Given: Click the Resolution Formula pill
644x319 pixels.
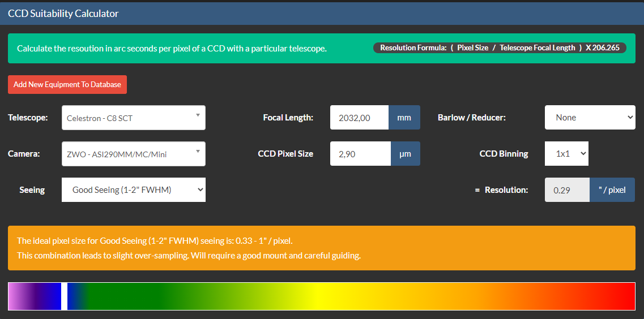Looking at the screenshot, I should (500, 48).
